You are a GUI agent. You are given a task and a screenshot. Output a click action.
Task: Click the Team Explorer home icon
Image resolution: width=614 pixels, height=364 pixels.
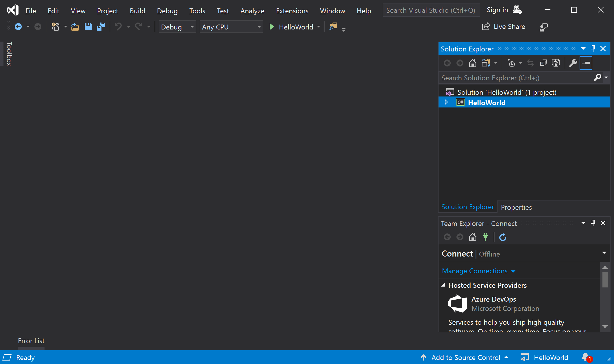pyautogui.click(x=473, y=237)
